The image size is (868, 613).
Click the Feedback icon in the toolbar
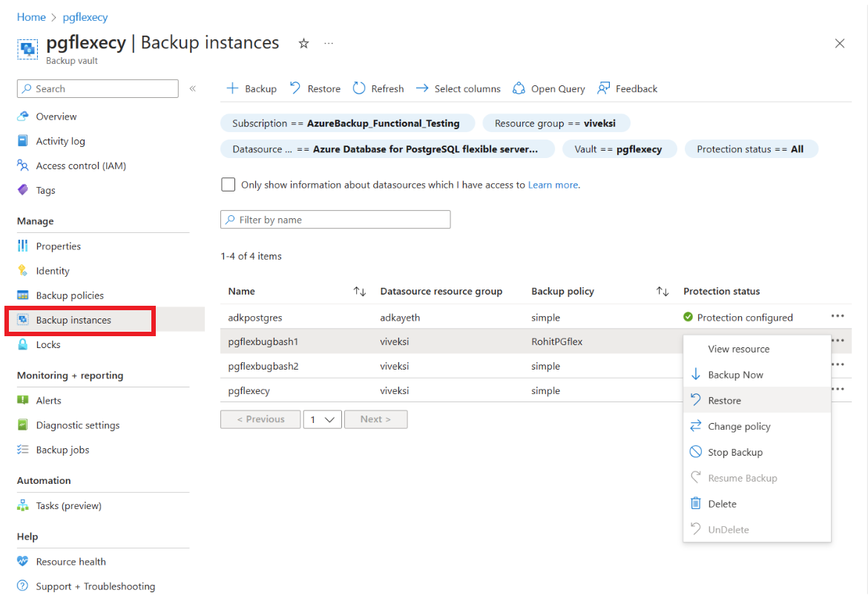[603, 88]
